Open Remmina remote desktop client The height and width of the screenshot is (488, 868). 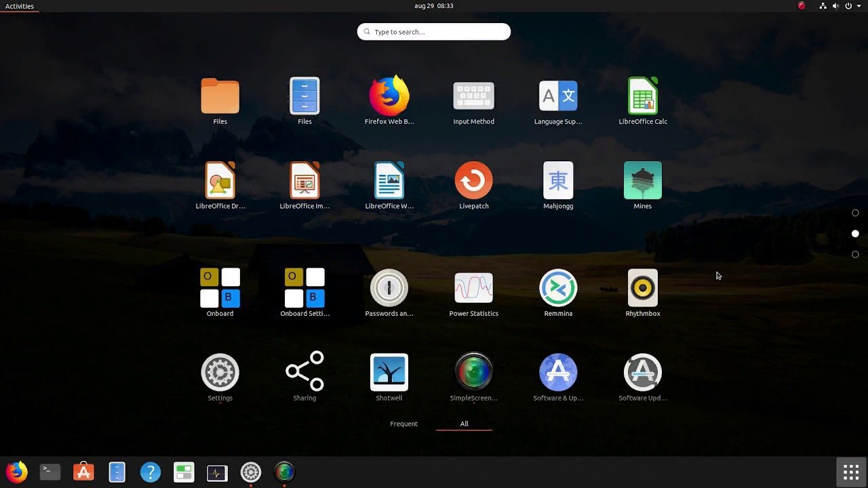point(558,289)
